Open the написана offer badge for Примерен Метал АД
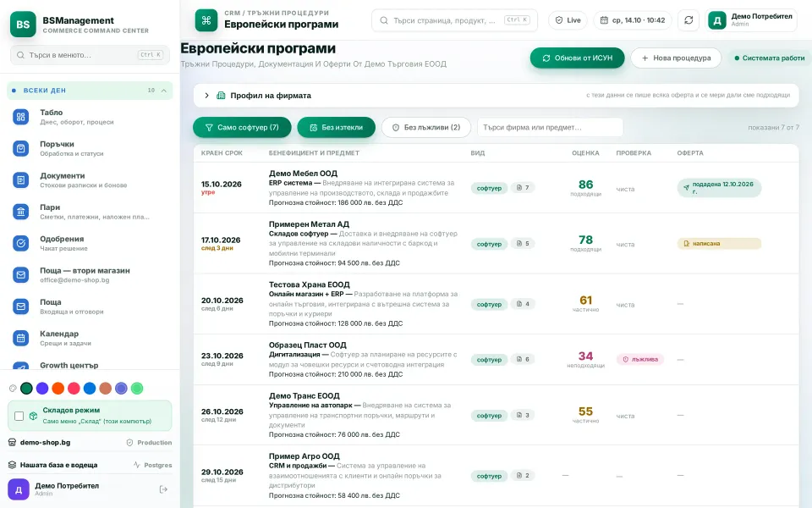 coord(719,244)
